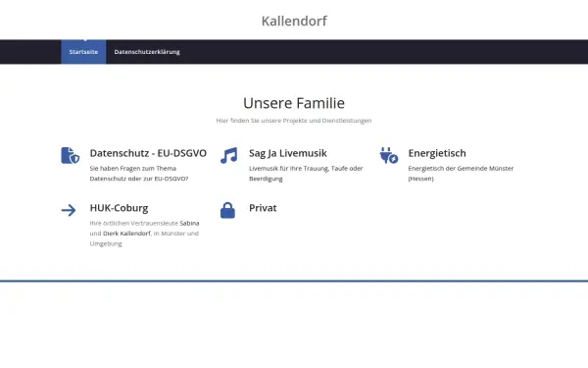Click the music note icon
588x368 pixels.
(x=228, y=155)
